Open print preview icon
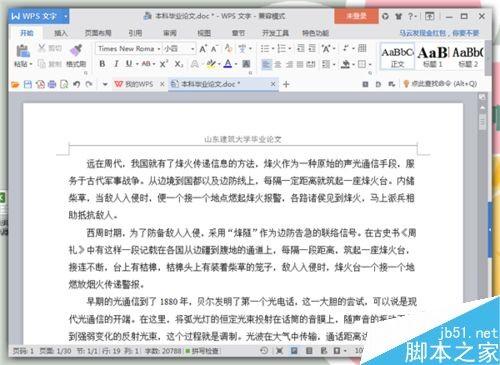Viewport: 500px width, 365px height. coord(64,84)
